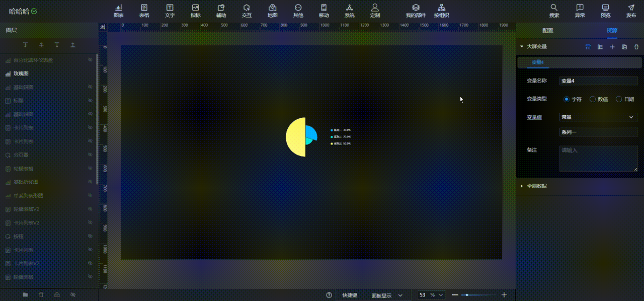644x301 pixels.
Task: Open the 变量值 常量 dropdown
Action: tap(599, 117)
